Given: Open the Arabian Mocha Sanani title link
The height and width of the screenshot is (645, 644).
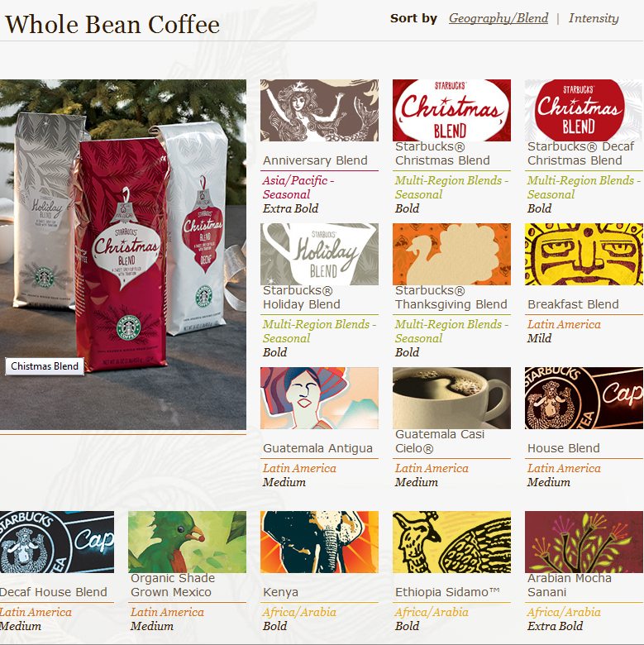Looking at the screenshot, I should (569, 585).
